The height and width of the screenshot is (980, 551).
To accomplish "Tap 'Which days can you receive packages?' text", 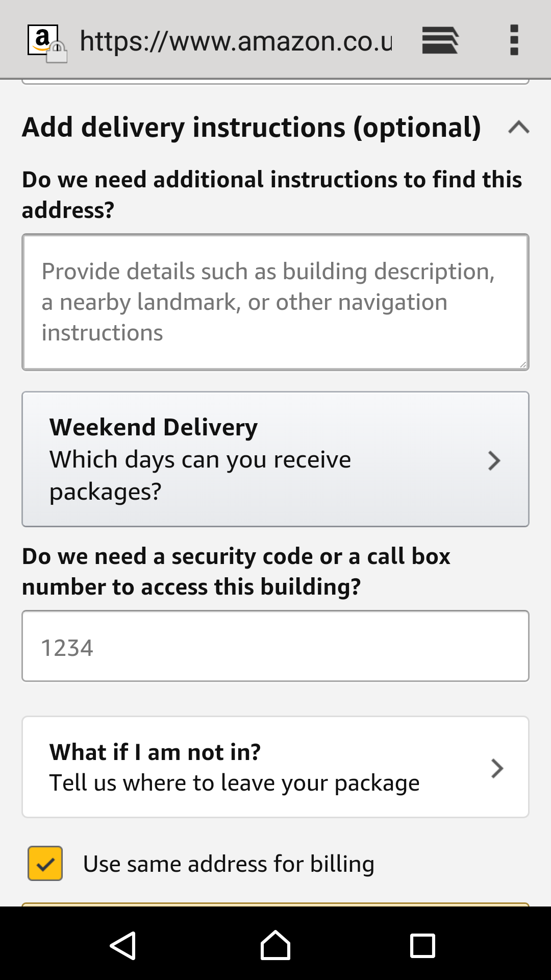I will coord(200,475).
